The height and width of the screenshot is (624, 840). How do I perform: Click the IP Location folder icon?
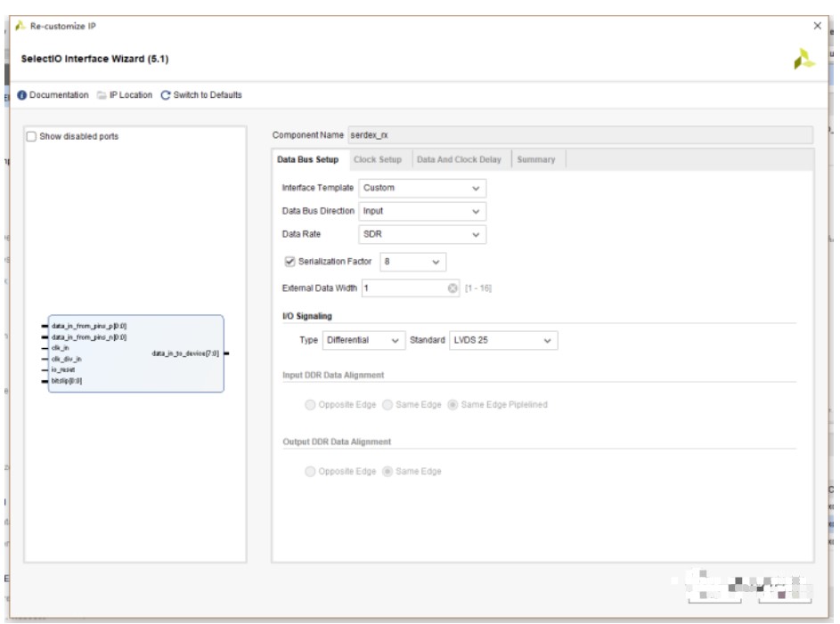pyautogui.click(x=102, y=95)
